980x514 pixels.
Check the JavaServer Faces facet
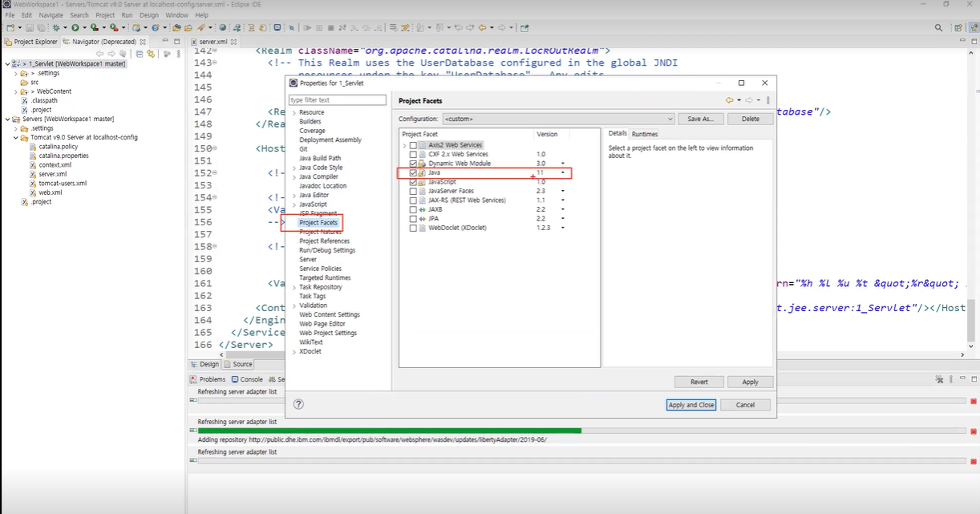(413, 191)
